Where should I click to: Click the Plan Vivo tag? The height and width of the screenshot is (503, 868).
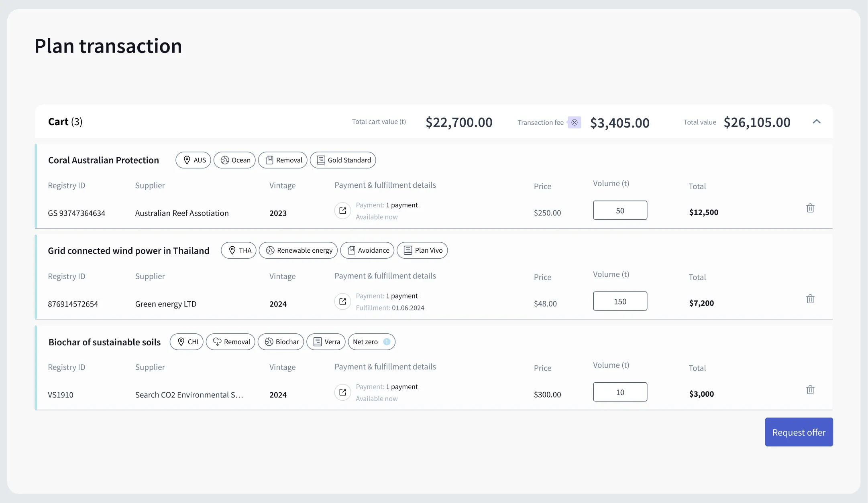pos(422,250)
